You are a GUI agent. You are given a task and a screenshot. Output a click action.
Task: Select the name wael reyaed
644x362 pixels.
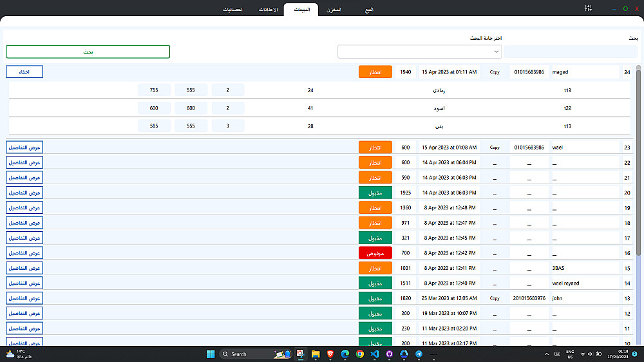[565, 283]
